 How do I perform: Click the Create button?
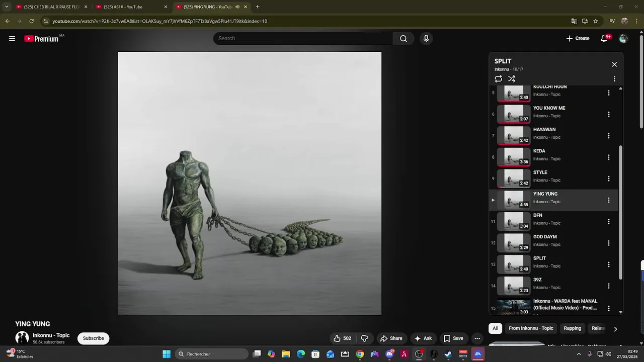(x=578, y=39)
